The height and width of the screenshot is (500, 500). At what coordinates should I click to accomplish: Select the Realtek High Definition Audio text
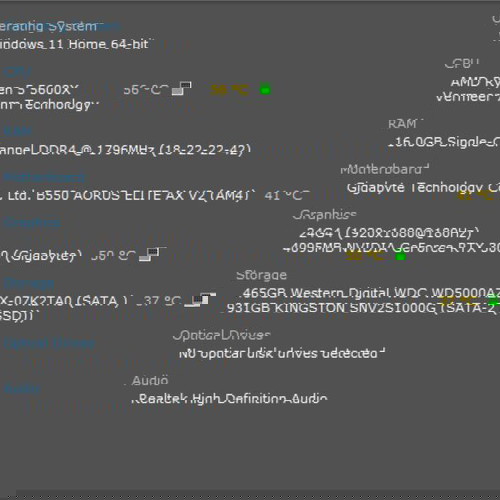click(x=230, y=398)
